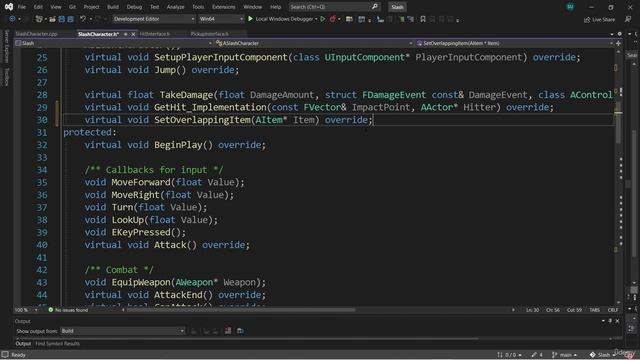Open the 100 % zoom dropdown
Screen dimensions: 640x360
[26, 310]
